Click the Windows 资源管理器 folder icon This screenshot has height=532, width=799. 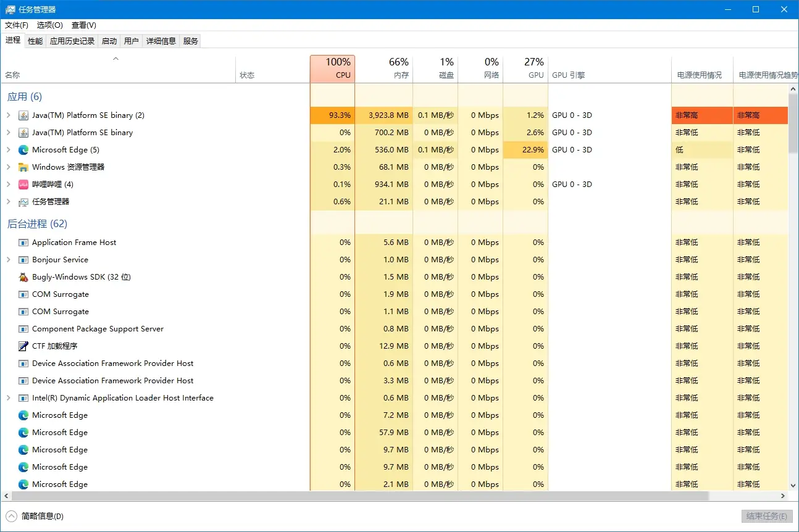click(x=23, y=167)
